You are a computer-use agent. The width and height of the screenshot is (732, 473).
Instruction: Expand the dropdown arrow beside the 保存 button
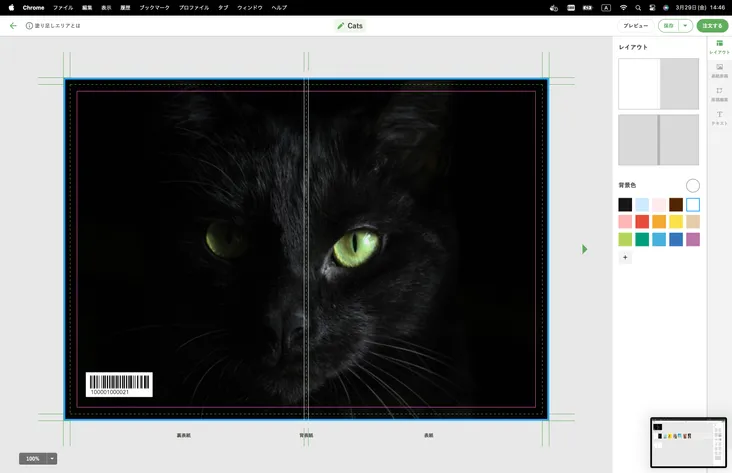[685, 26]
